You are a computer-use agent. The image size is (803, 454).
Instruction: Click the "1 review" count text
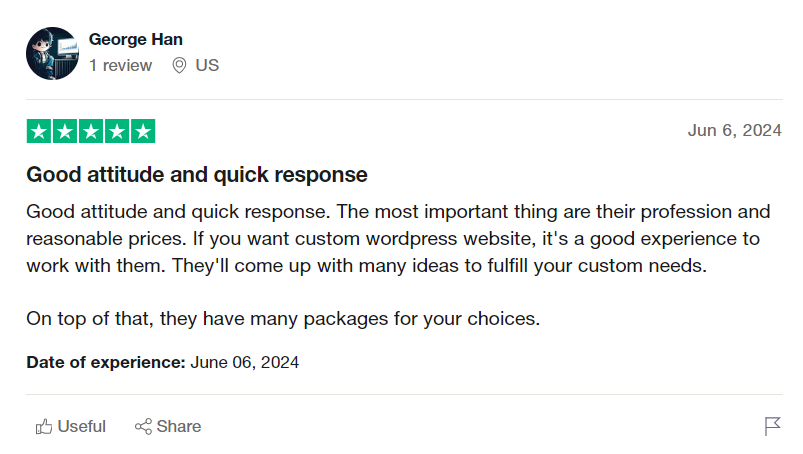[121, 66]
